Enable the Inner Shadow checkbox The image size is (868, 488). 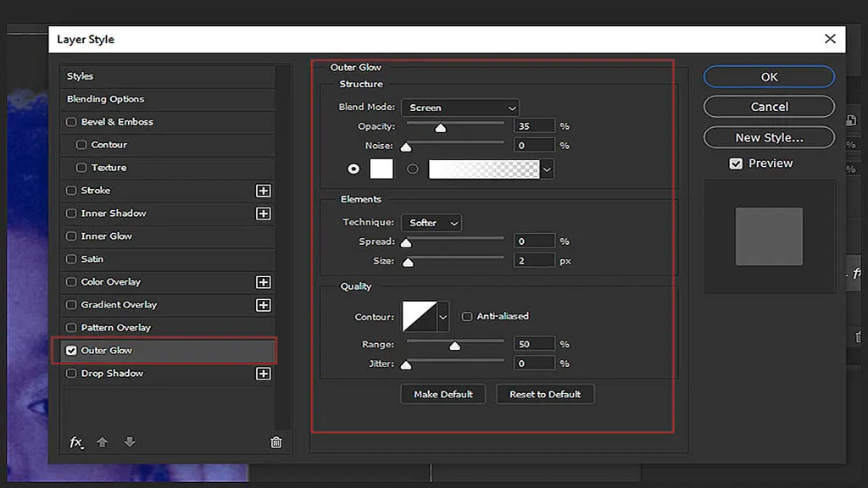click(x=71, y=213)
